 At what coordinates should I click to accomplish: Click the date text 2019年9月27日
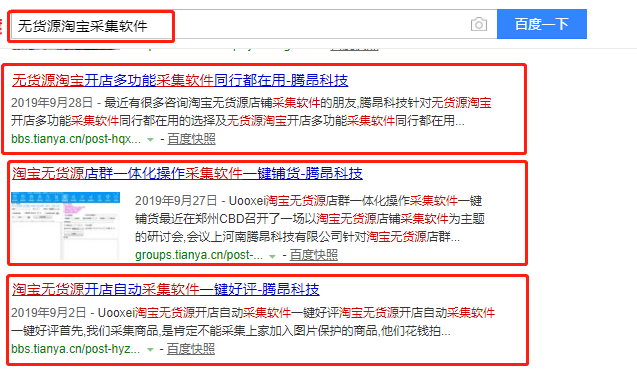(176, 201)
